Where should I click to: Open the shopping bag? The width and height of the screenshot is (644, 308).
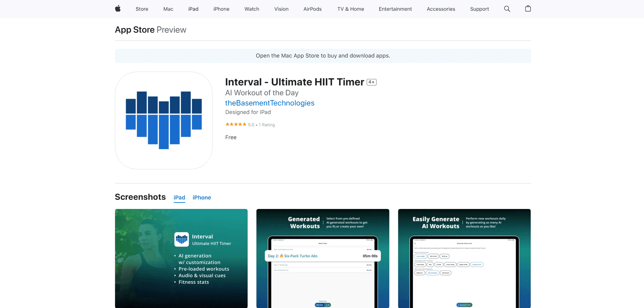click(x=528, y=9)
